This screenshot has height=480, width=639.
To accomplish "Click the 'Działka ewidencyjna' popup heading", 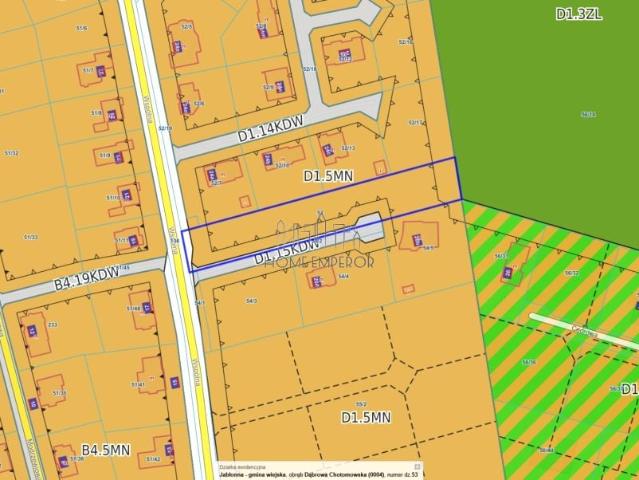I will click(x=242, y=467).
